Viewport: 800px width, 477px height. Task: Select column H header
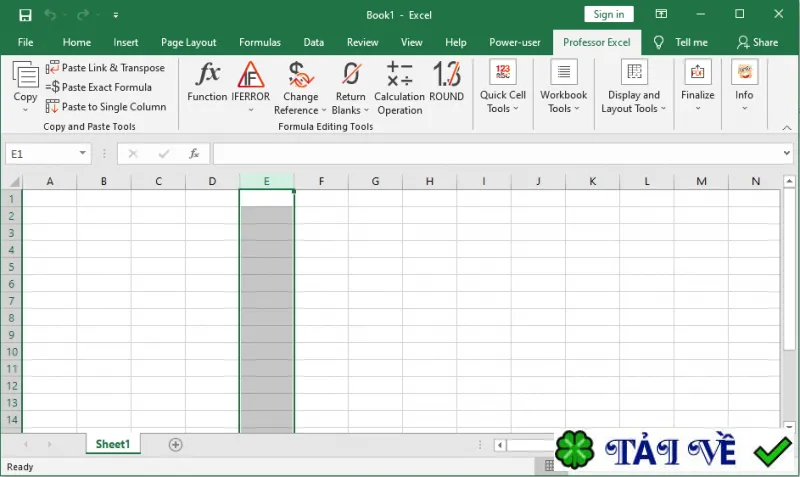click(430, 181)
